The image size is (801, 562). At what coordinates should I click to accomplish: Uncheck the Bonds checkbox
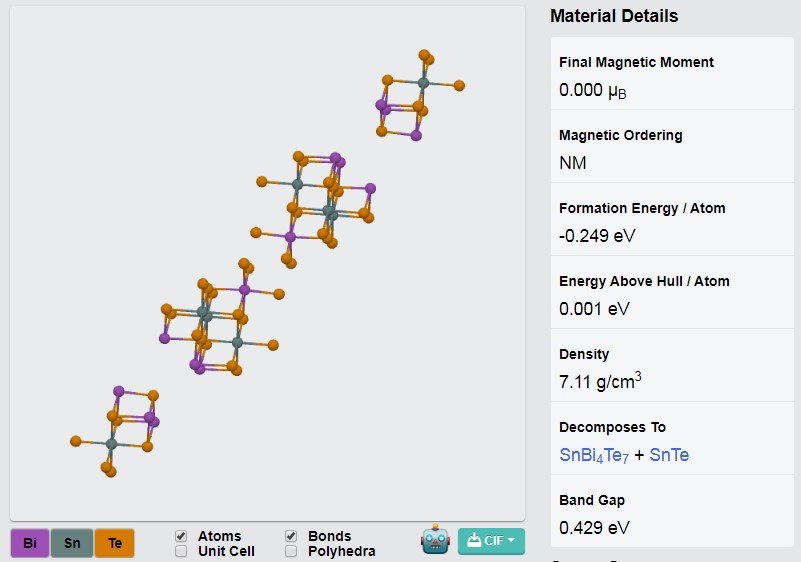(x=291, y=536)
